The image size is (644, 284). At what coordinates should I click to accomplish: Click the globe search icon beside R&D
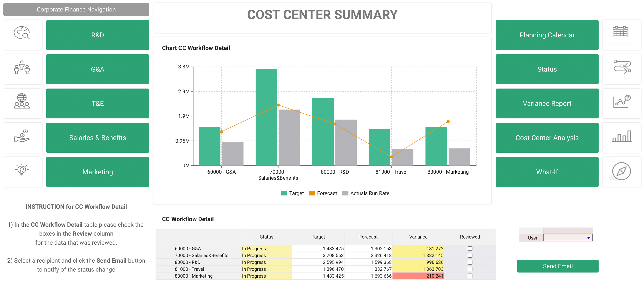pos(22,33)
